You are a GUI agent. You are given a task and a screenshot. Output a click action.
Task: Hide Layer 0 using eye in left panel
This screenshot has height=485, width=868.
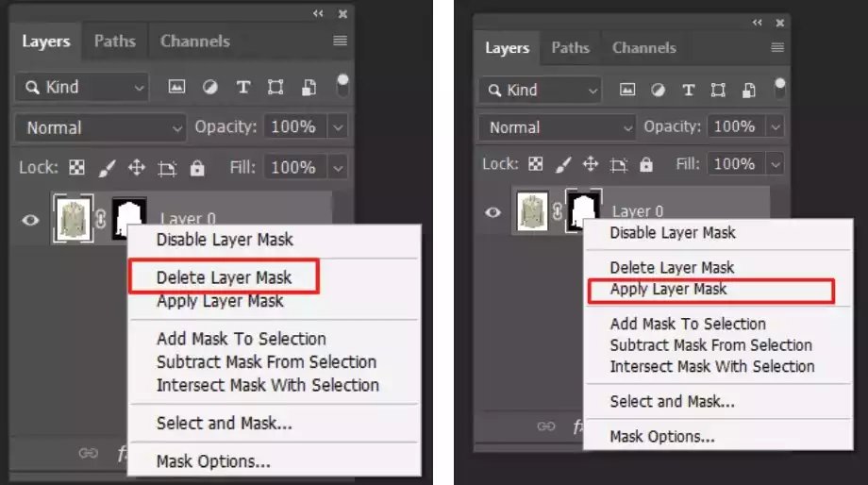pos(30,221)
